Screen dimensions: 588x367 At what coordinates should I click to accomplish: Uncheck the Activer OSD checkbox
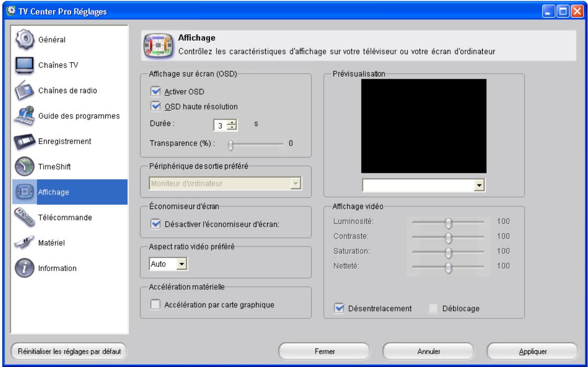pos(156,91)
